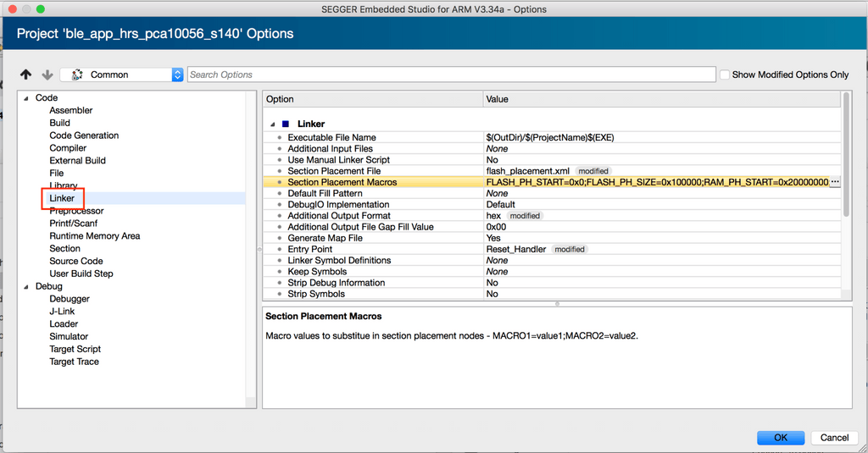Screen dimensions: 868x453
Task: Select Preprocessor category
Action: (x=76, y=211)
